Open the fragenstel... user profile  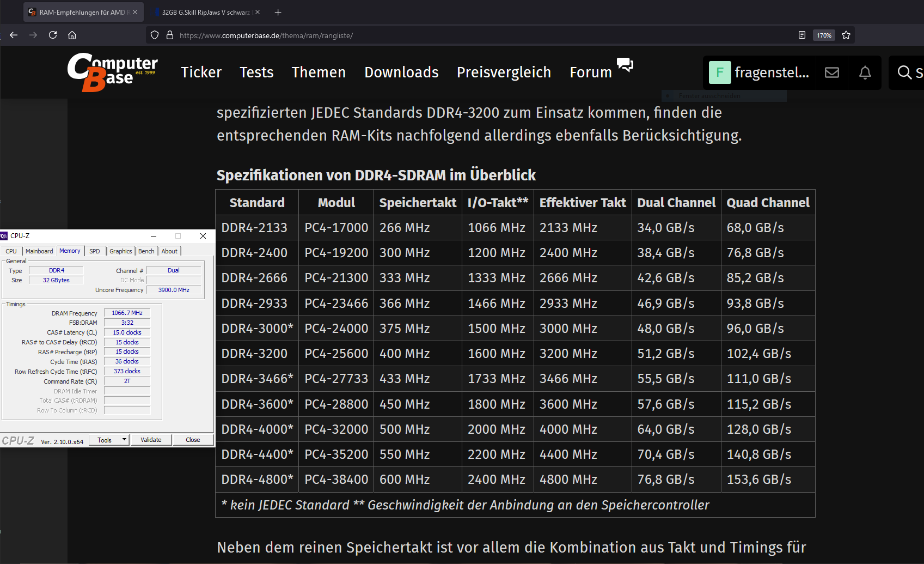coord(772,72)
